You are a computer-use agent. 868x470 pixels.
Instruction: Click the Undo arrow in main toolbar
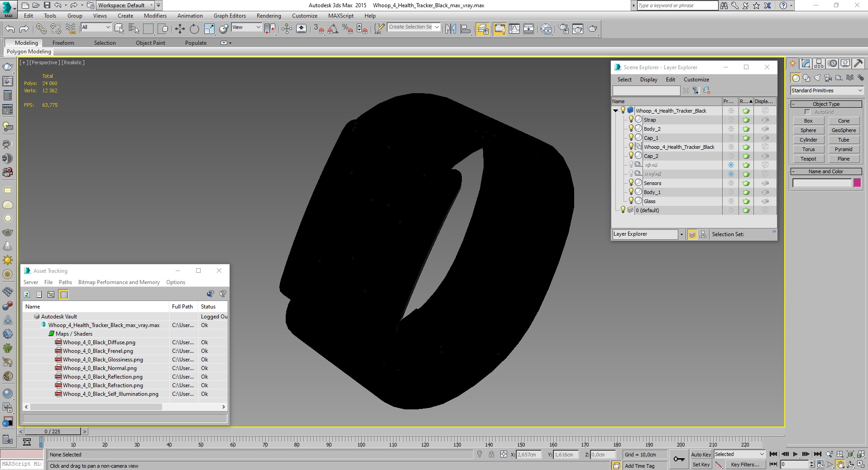point(10,29)
